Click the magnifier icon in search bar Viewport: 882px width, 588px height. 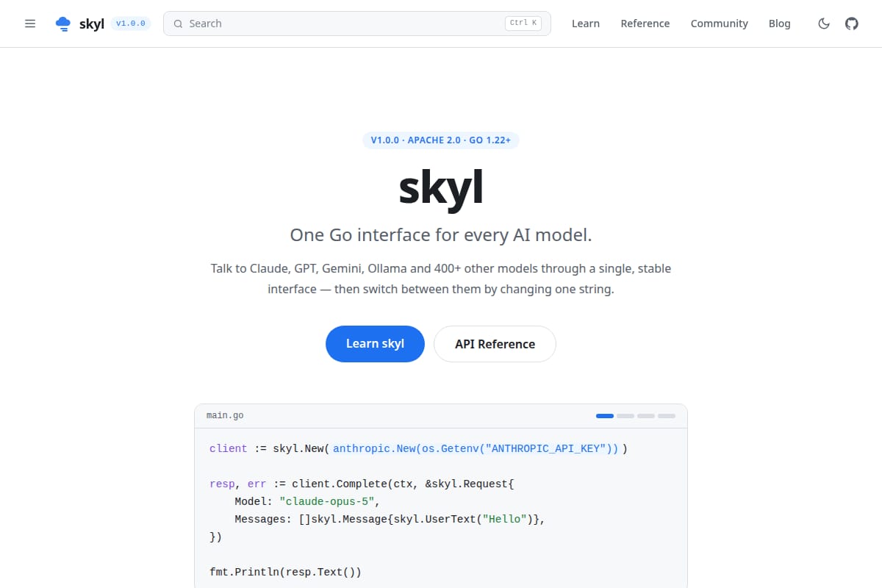coord(178,24)
